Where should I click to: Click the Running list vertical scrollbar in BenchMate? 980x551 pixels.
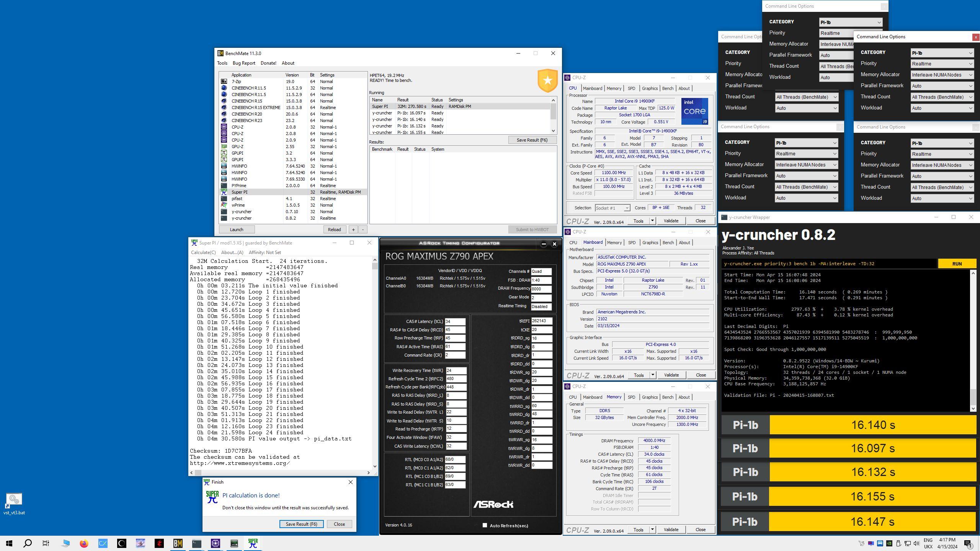(x=553, y=115)
